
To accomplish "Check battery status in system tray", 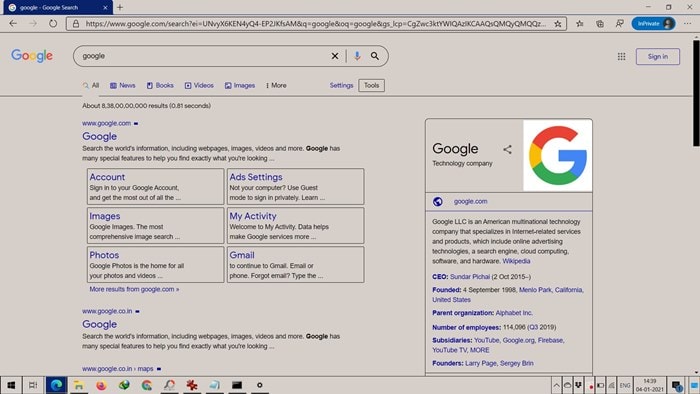I will click(600, 386).
